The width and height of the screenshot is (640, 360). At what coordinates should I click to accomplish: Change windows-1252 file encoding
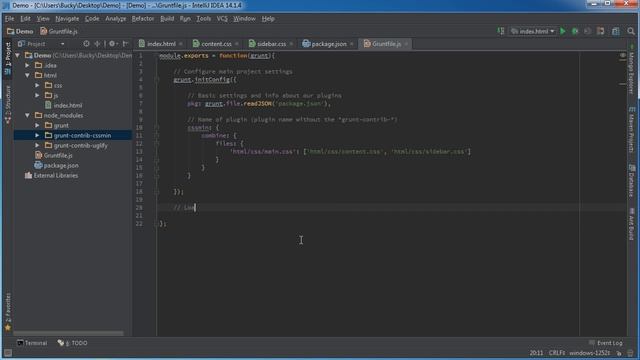click(x=590, y=353)
